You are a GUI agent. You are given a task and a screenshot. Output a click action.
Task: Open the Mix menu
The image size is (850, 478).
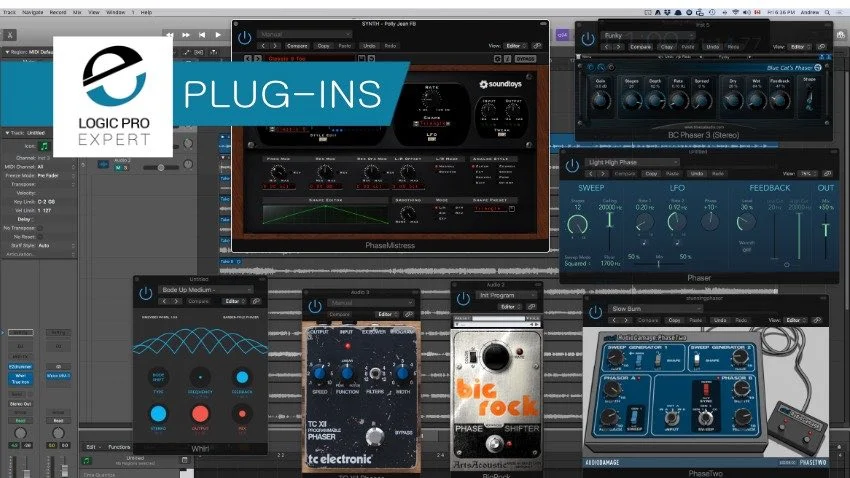click(x=77, y=12)
